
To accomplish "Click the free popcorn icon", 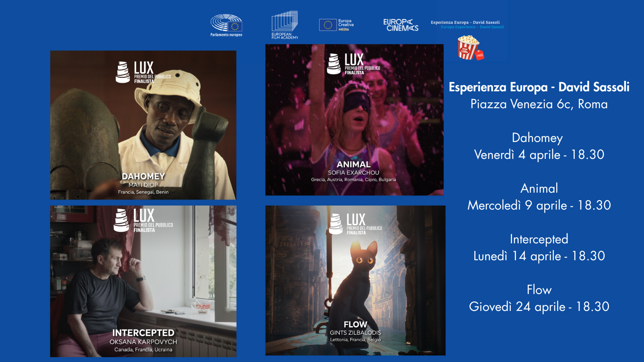I will click(470, 48).
